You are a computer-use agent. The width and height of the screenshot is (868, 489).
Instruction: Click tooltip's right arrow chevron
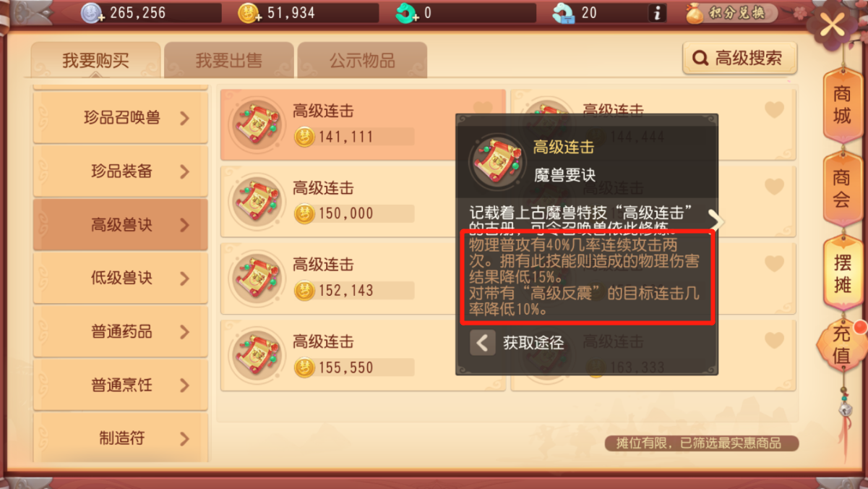(x=716, y=221)
